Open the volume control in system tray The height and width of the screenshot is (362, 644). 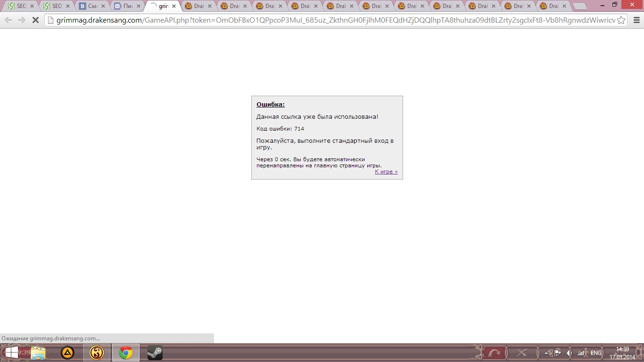(569, 353)
